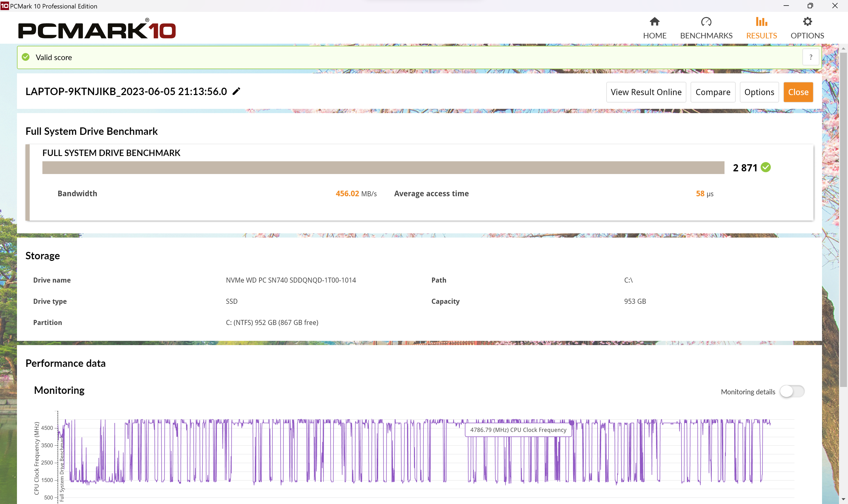The height and width of the screenshot is (504, 848).
Task: Click the green Valid score checkmark icon
Action: 26,57
